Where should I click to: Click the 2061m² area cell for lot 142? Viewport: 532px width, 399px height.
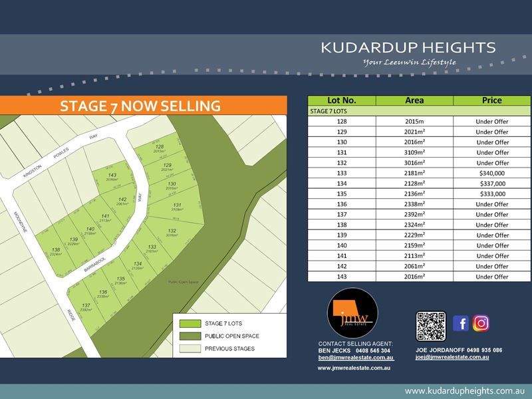pyautogui.click(x=414, y=267)
